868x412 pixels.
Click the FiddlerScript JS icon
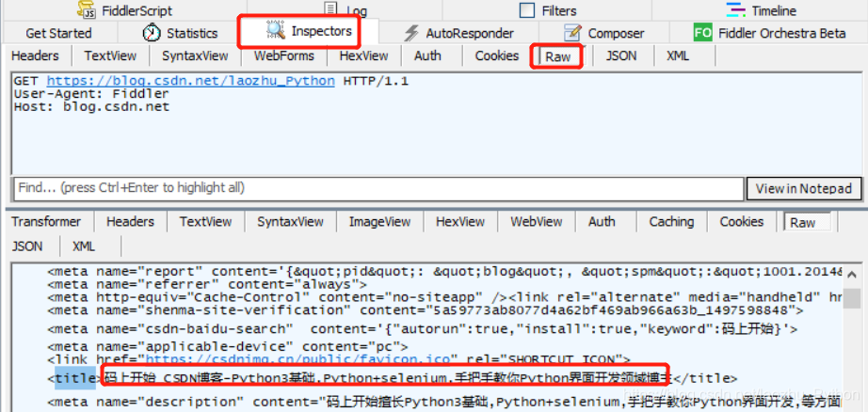point(87,8)
